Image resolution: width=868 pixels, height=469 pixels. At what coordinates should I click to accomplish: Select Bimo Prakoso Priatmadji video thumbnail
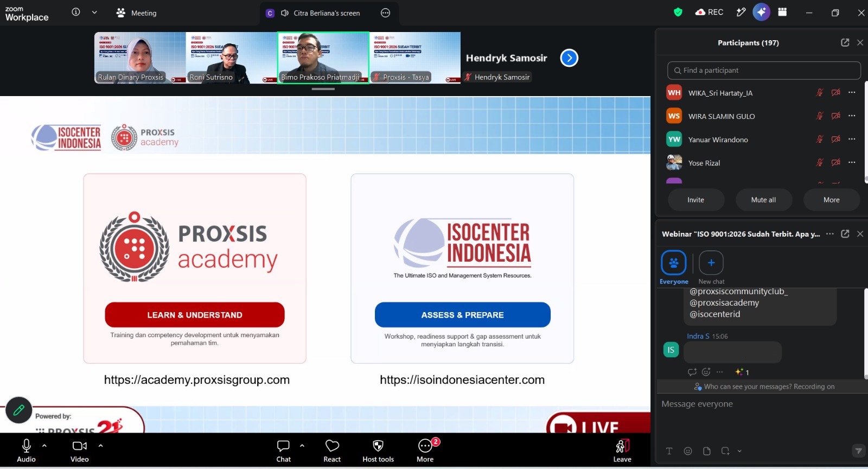click(x=323, y=58)
